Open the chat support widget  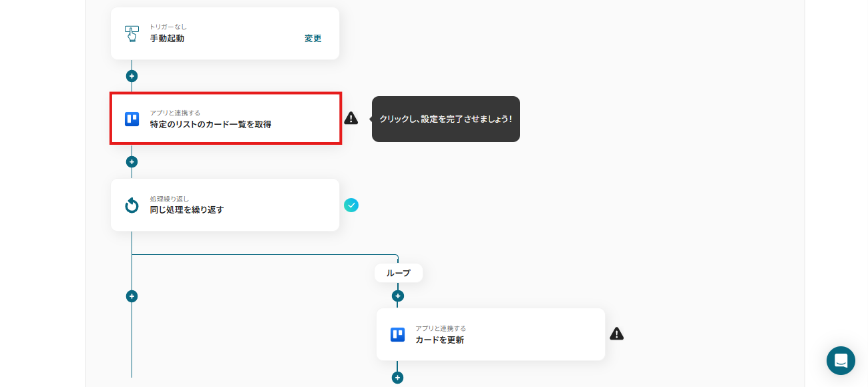(841, 360)
